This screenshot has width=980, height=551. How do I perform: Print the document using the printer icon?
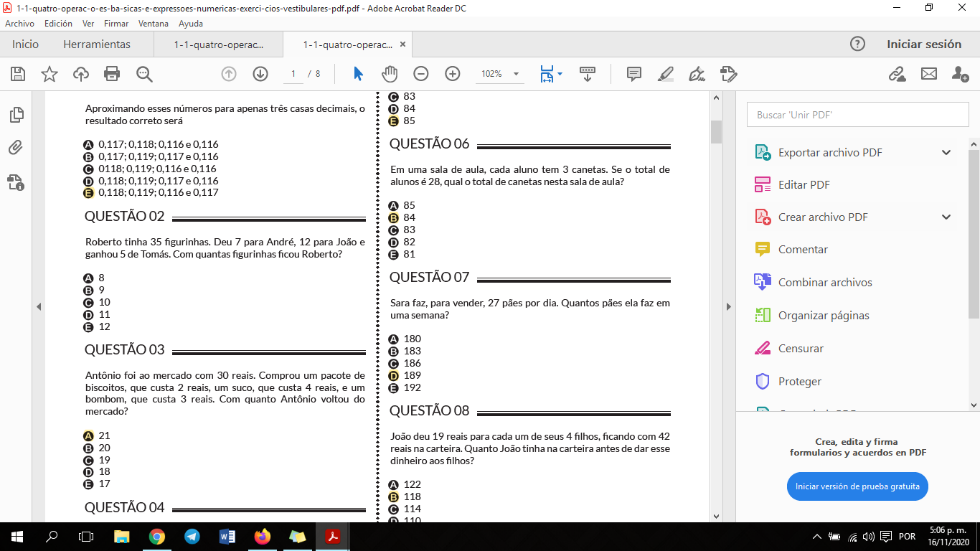(x=112, y=74)
